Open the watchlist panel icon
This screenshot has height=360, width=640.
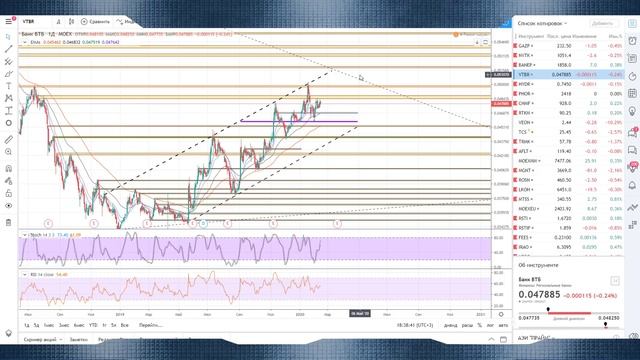point(632,24)
